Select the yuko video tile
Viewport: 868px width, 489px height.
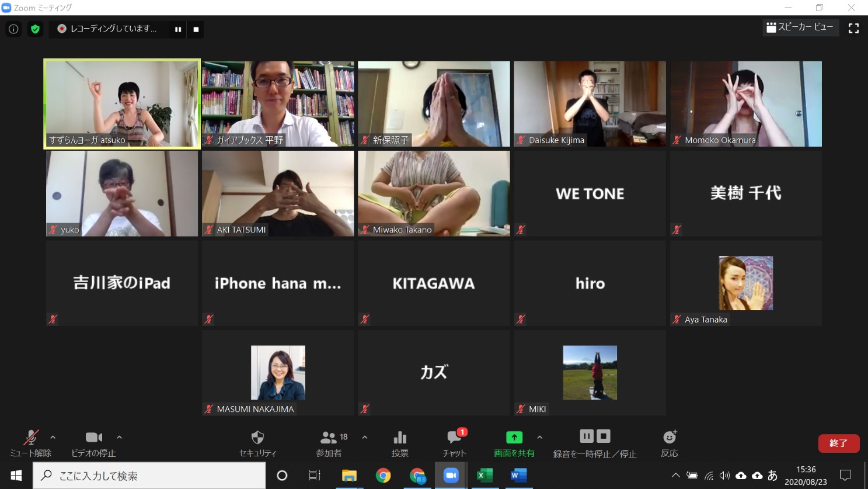(x=122, y=193)
